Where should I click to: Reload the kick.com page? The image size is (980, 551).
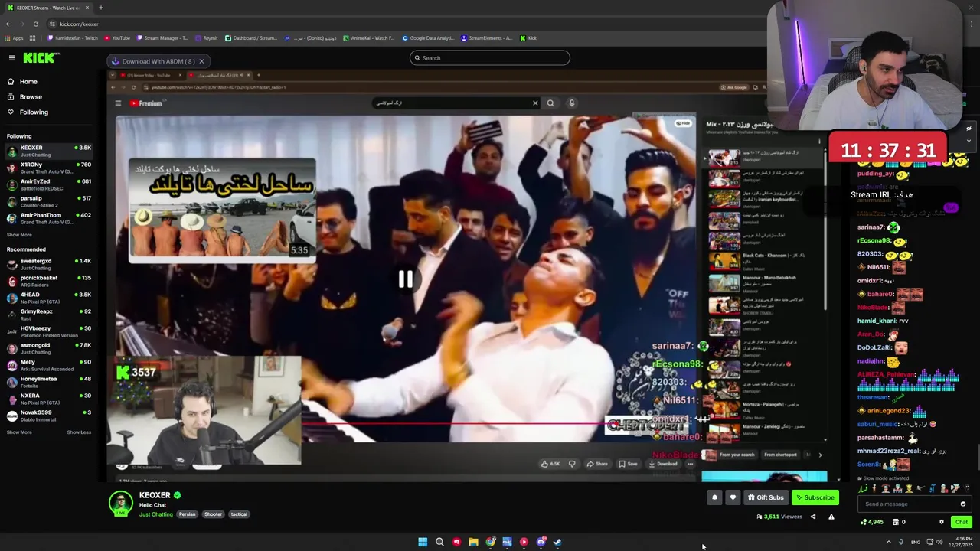click(x=36, y=24)
